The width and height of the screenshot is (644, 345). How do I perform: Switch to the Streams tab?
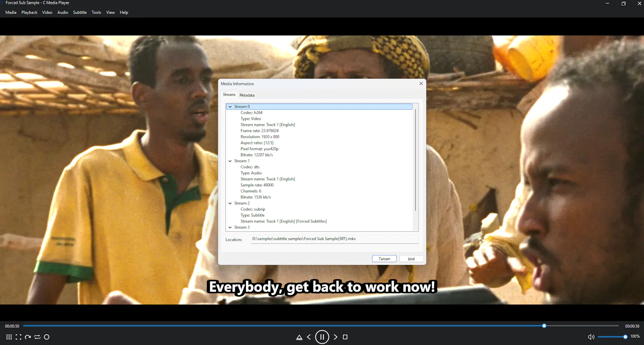coord(229,94)
